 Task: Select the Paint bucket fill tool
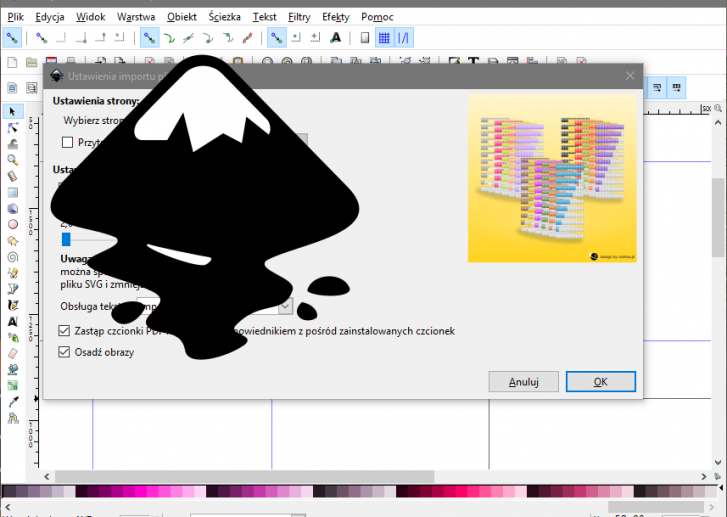point(13,370)
